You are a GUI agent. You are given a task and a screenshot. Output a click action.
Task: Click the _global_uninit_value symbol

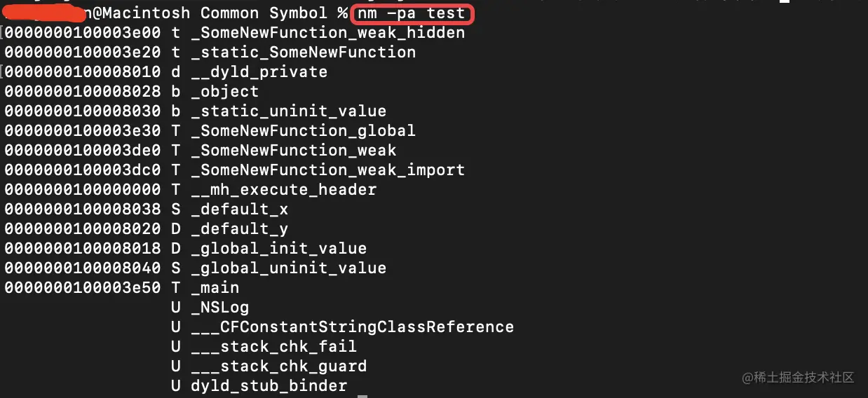(288, 268)
